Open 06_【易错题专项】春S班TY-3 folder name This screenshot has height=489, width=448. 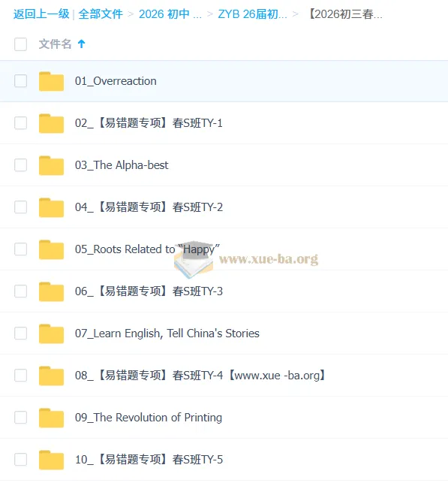point(149,291)
